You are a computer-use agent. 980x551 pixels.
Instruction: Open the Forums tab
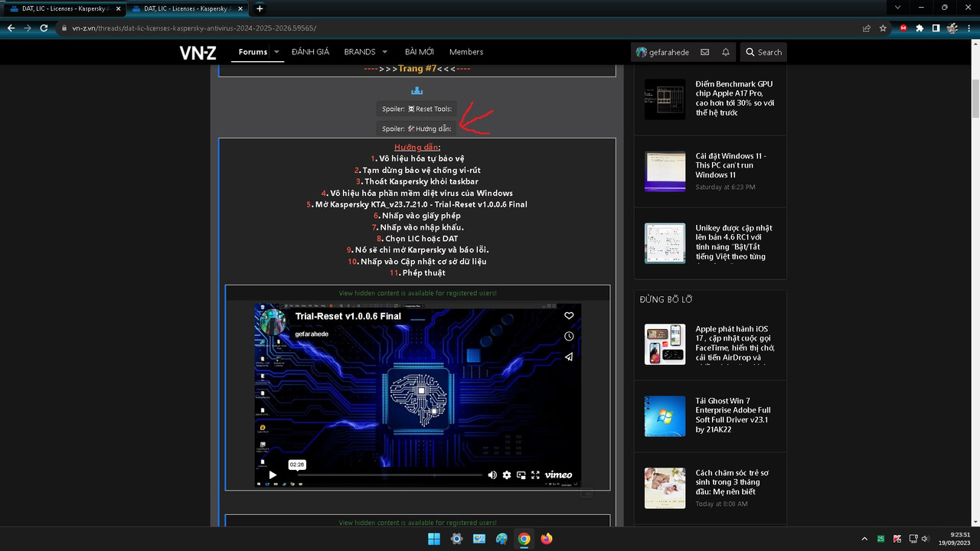[x=253, y=52]
